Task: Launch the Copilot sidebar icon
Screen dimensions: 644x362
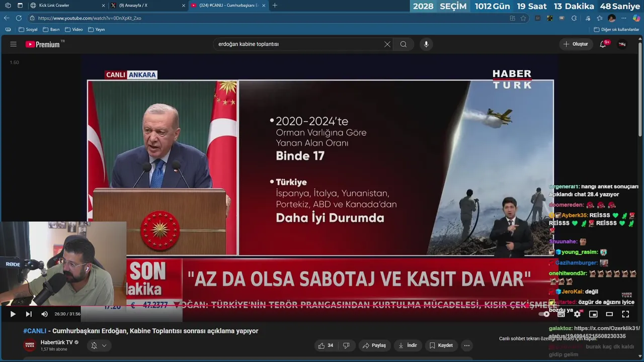Action: pos(636,18)
